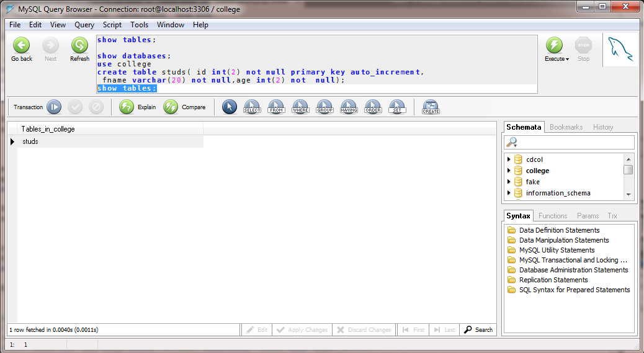Open the Edit menu

(35, 25)
